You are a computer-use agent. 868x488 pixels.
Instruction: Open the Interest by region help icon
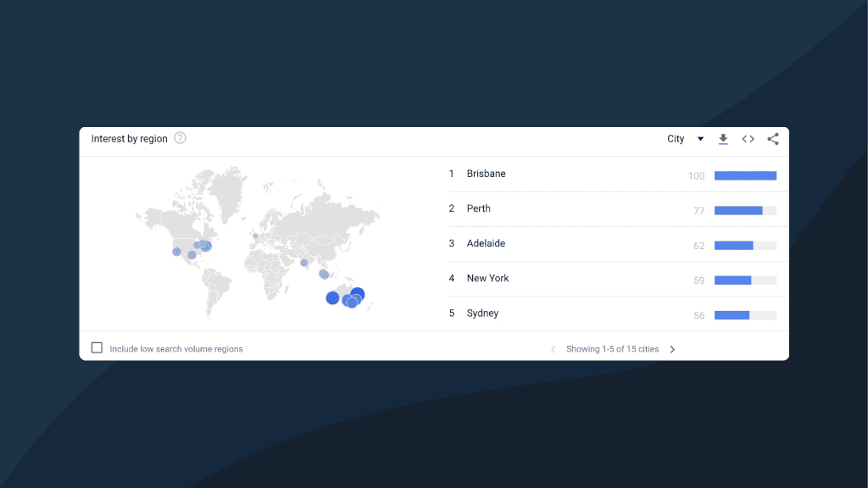coord(180,138)
